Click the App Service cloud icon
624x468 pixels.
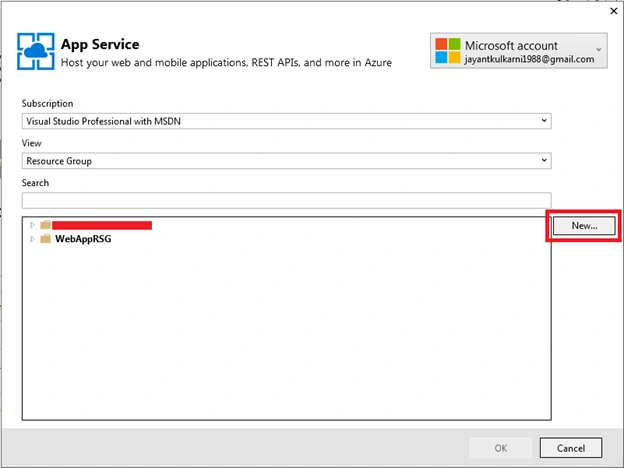pos(36,51)
